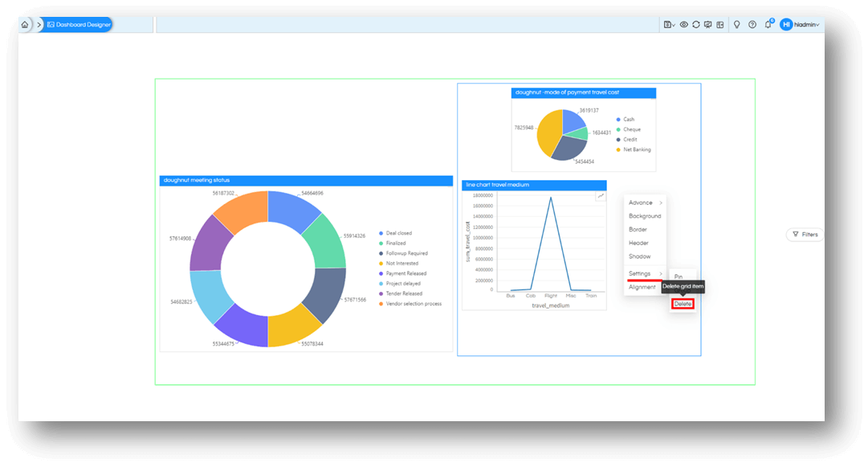Refresh the dashboard with circular arrows icon
868x463 pixels.
click(696, 24)
